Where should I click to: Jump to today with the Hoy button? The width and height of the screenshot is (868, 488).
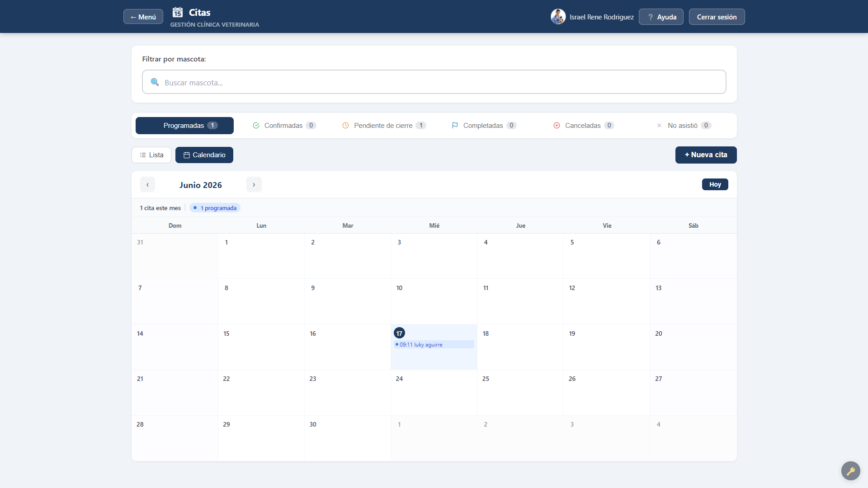(x=715, y=184)
